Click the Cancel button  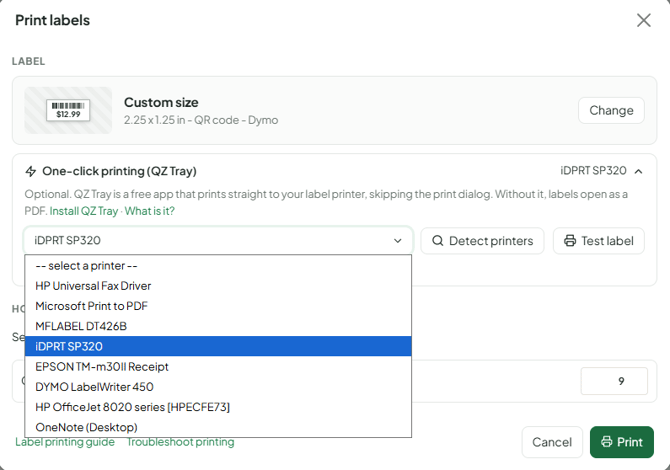tap(552, 442)
